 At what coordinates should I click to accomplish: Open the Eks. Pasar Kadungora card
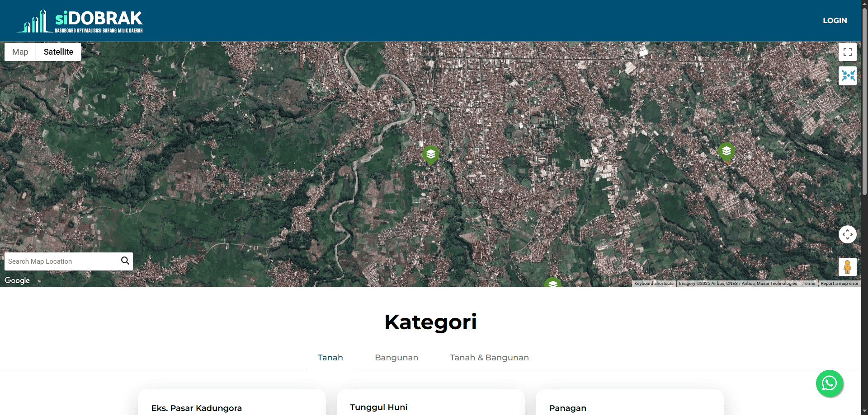click(232, 402)
